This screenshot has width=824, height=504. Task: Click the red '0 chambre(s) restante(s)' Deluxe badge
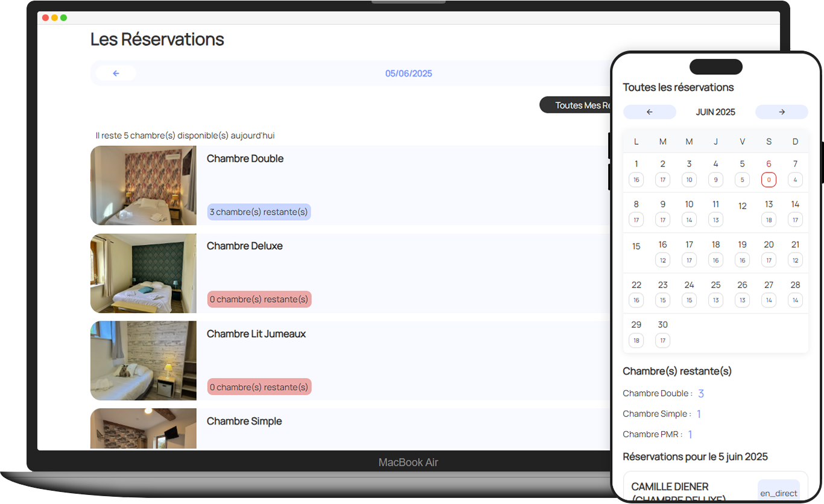click(x=259, y=299)
